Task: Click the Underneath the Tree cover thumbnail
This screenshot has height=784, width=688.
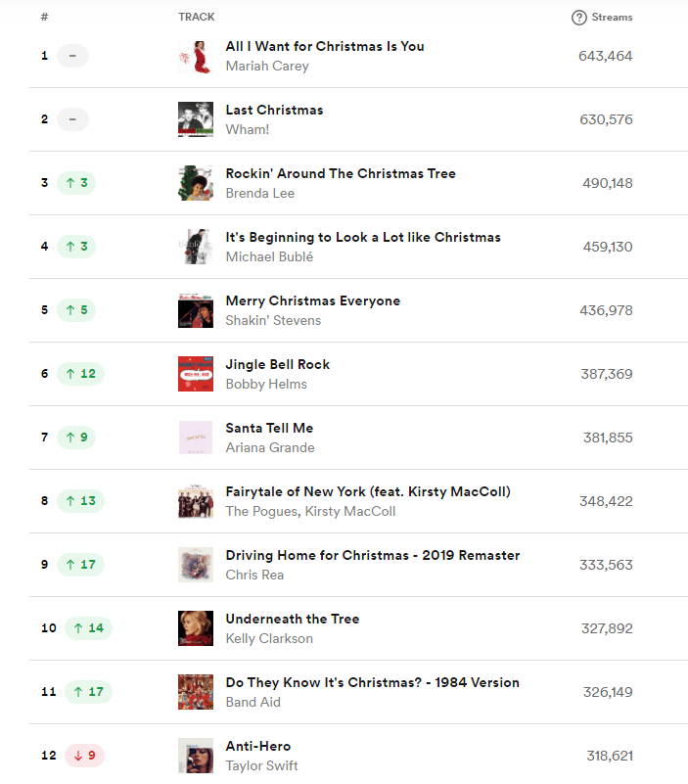Action: click(x=195, y=628)
